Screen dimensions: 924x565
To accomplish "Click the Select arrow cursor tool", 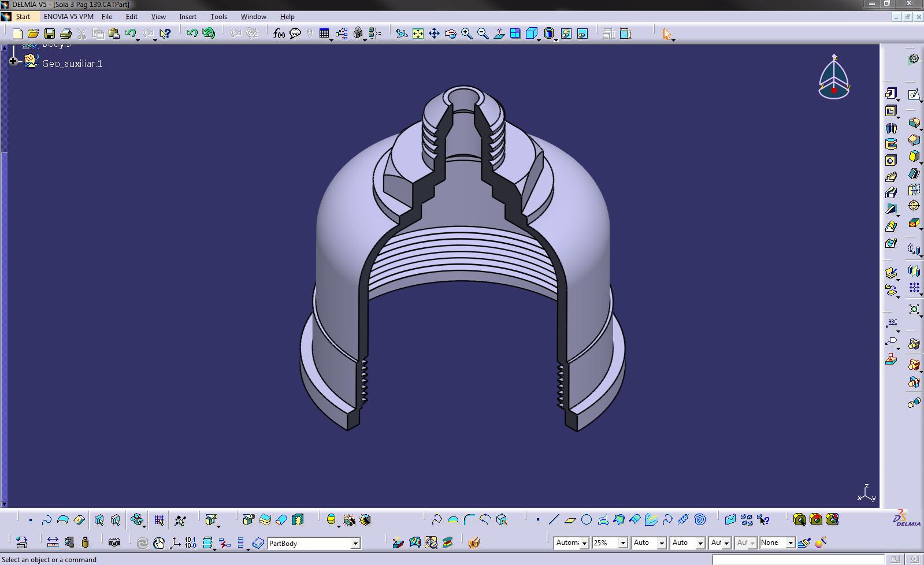I will tap(667, 34).
